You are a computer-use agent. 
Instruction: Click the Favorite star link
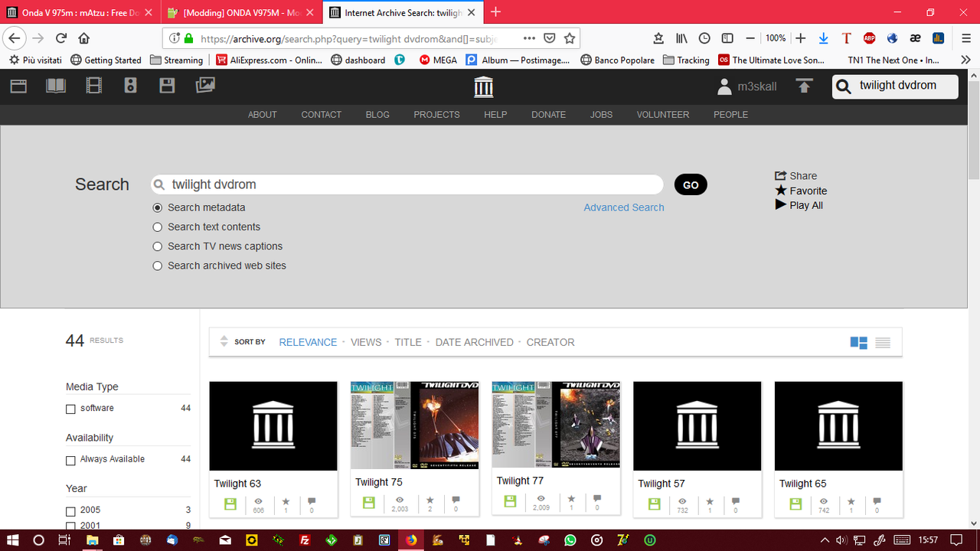tap(801, 191)
